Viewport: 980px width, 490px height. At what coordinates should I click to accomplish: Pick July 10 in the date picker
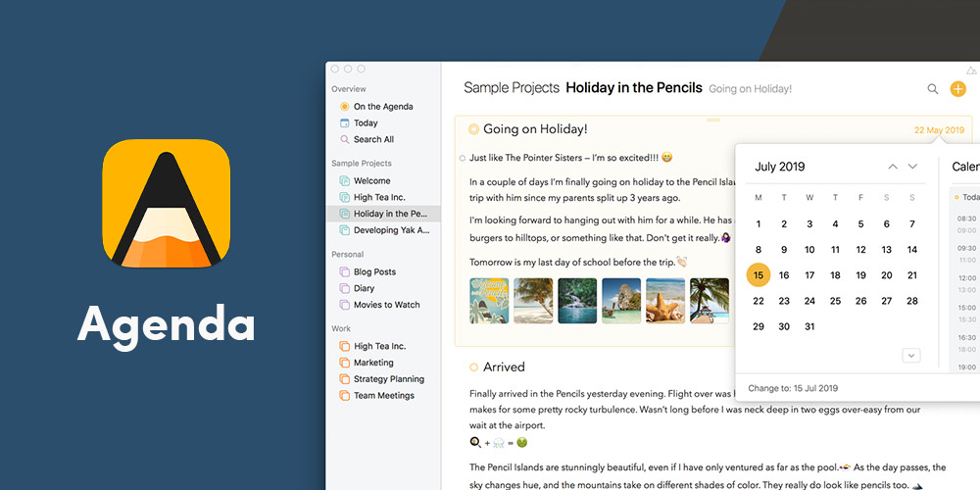click(809, 249)
